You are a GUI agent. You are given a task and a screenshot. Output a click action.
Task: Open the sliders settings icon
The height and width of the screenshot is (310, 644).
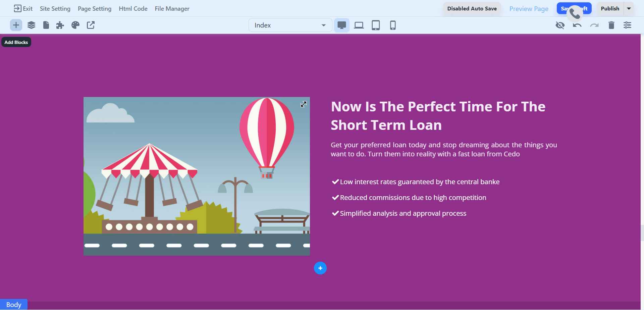627,25
